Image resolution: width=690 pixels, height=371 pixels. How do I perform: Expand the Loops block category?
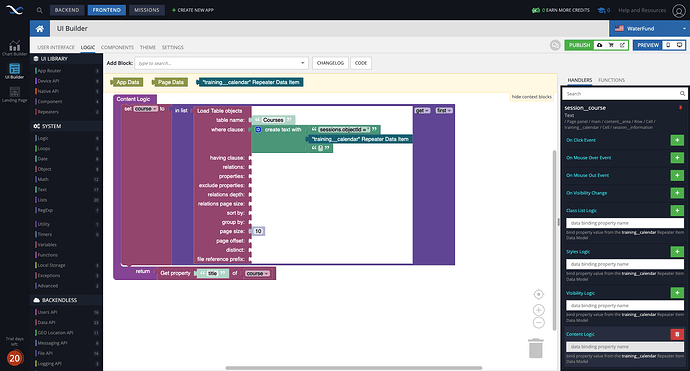point(44,148)
